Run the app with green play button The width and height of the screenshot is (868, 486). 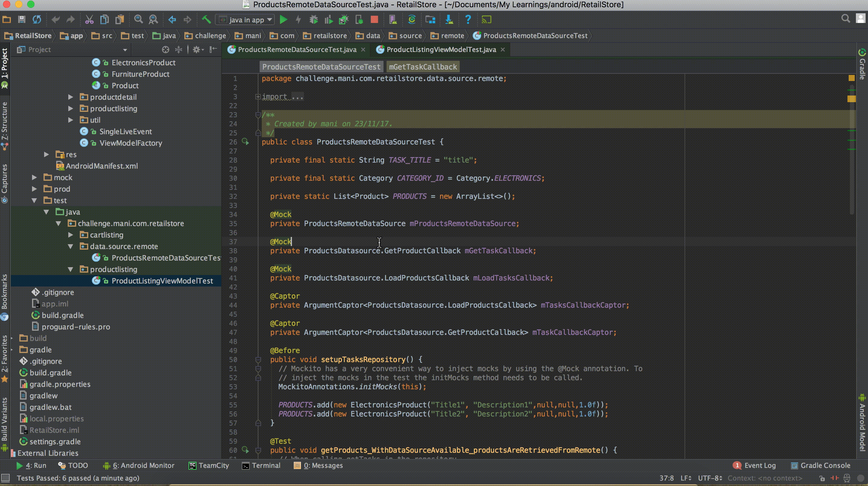[x=283, y=20]
